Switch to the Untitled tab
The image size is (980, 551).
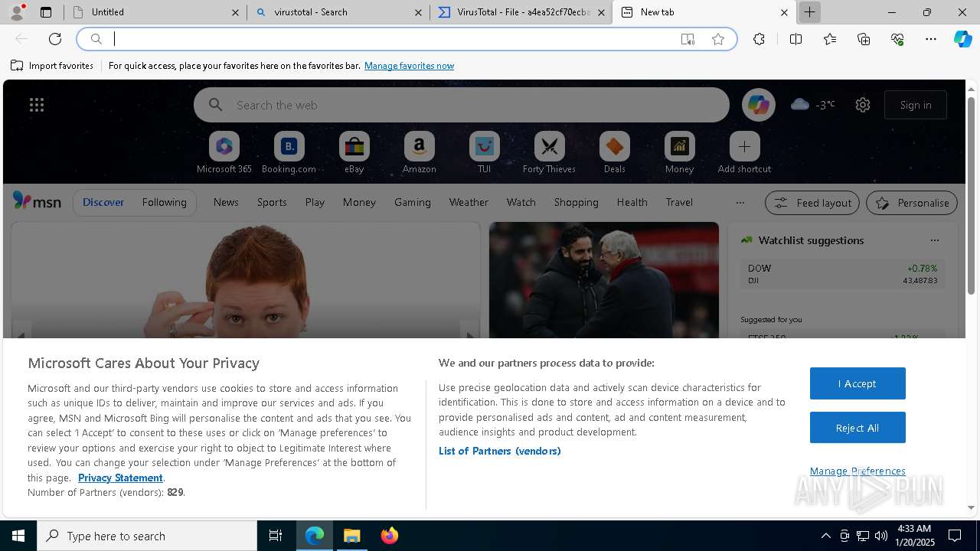pos(155,12)
